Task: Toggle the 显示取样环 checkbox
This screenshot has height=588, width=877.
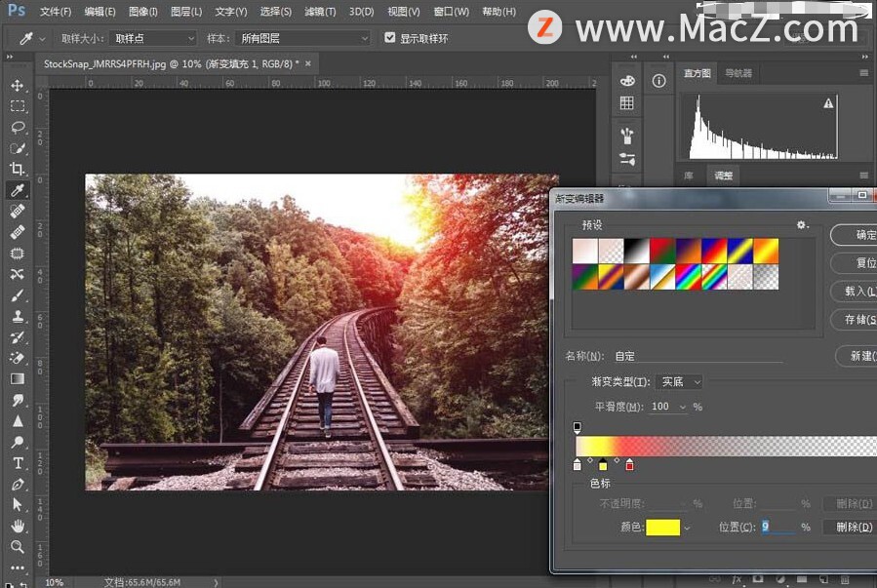Action: [x=390, y=37]
